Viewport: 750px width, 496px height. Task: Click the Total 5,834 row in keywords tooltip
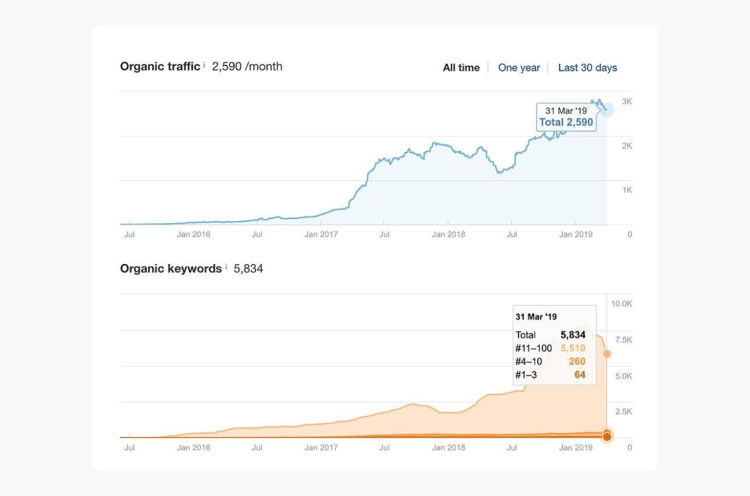coord(550,334)
